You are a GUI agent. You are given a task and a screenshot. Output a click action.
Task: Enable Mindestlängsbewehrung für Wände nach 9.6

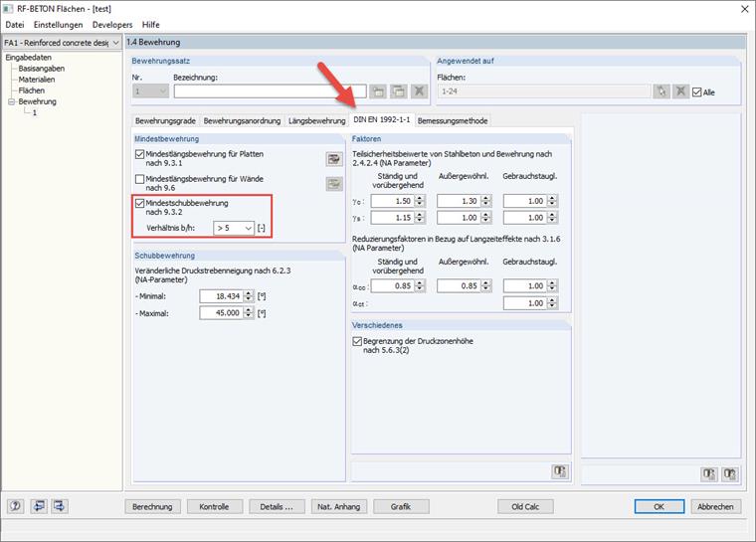(x=140, y=179)
